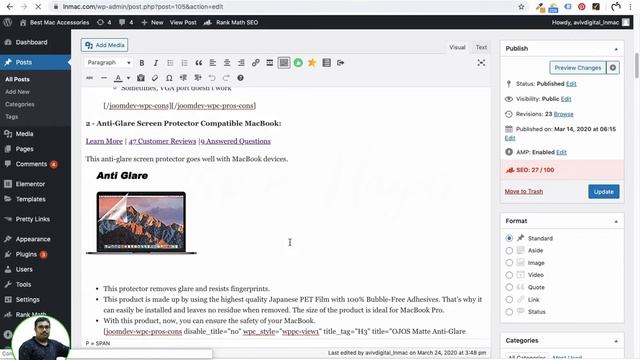Increase the paragraph indent

coord(198,78)
